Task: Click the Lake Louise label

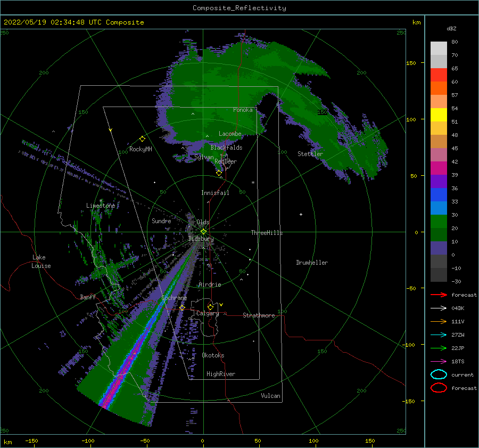Action: (x=41, y=262)
